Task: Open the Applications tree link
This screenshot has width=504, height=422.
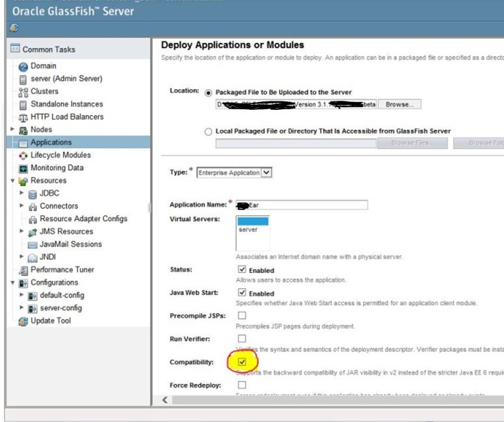Action: pos(51,142)
